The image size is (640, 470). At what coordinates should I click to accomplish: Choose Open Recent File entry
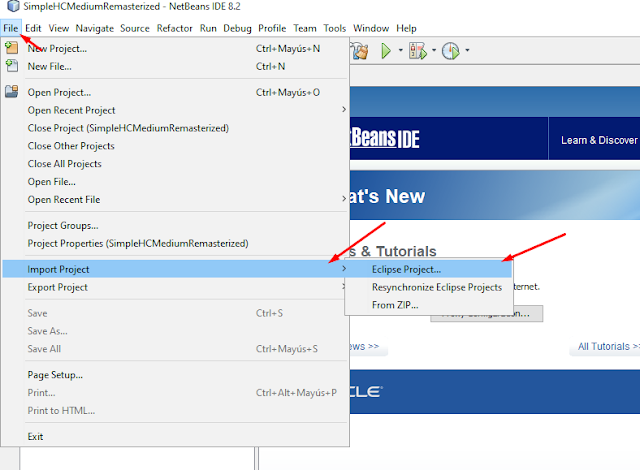tap(176, 200)
